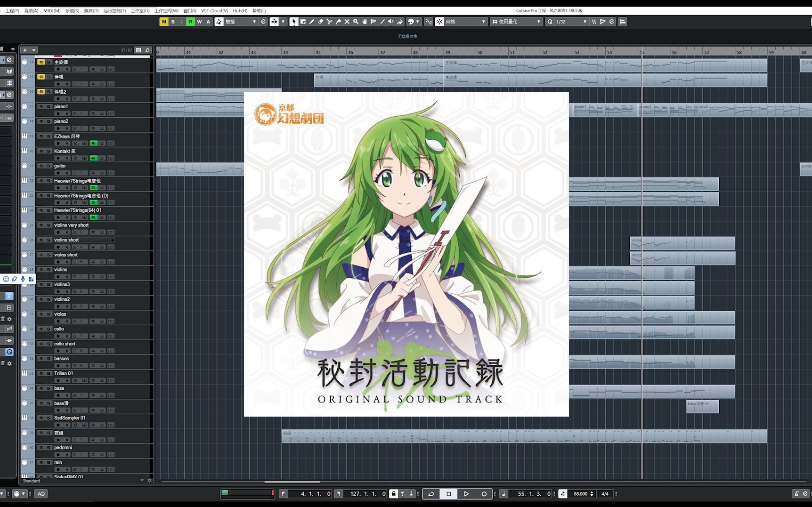Click the 4/4 time signature field

tap(605, 494)
